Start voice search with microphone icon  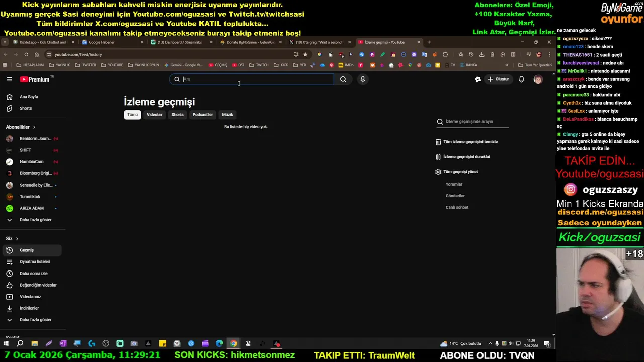362,79
